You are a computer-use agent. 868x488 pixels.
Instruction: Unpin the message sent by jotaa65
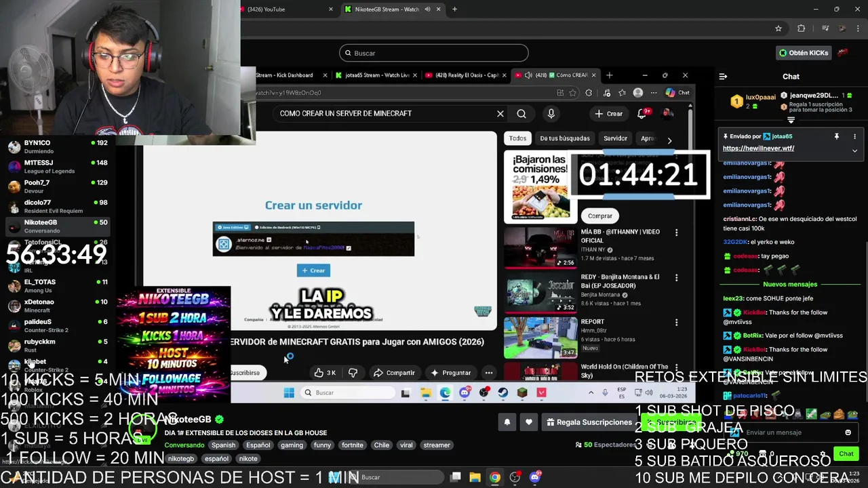[x=836, y=136]
